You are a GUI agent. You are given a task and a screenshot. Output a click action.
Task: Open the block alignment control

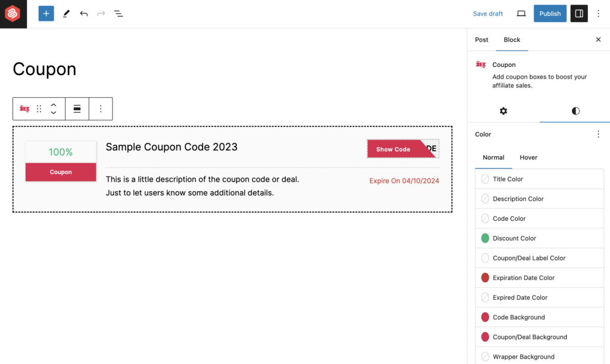click(x=77, y=109)
